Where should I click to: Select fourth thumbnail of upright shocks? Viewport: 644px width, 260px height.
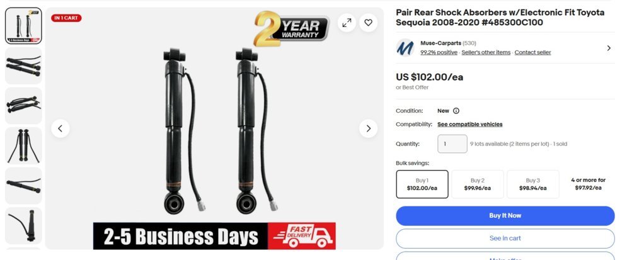point(23,145)
